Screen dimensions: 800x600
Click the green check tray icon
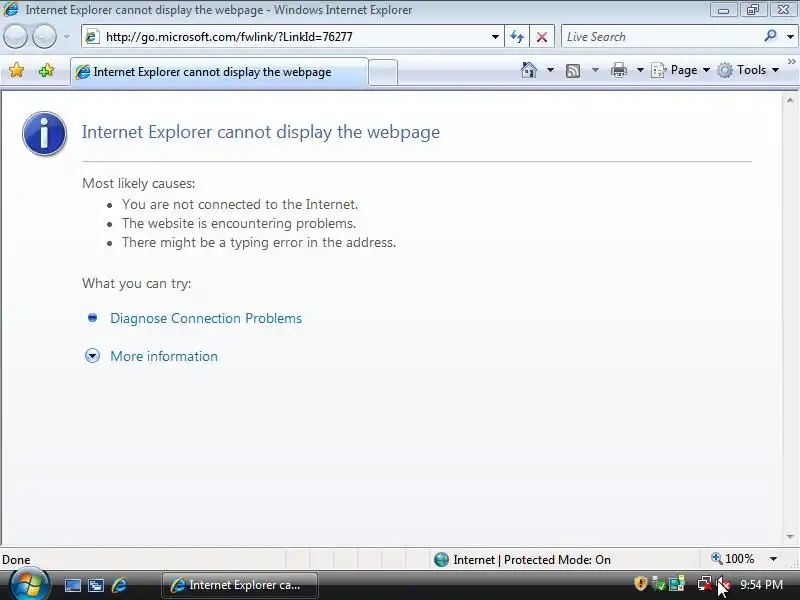tap(659, 584)
